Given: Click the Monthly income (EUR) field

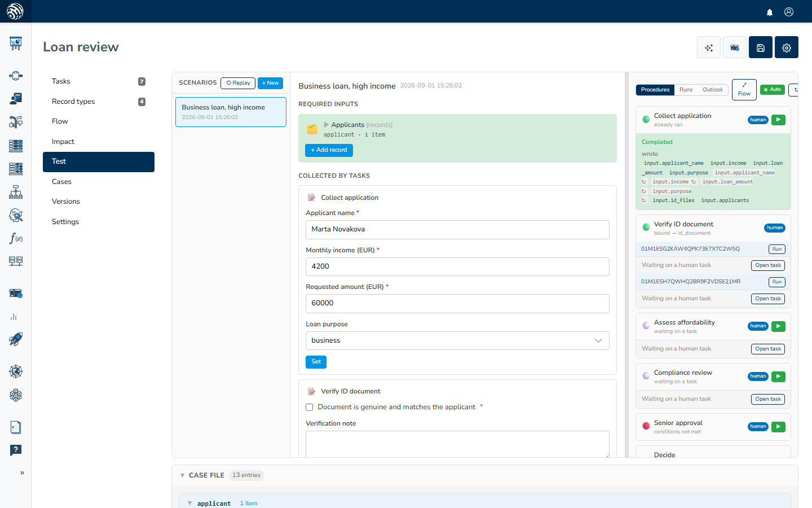Looking at the screenshot, I should click(457, 266).
